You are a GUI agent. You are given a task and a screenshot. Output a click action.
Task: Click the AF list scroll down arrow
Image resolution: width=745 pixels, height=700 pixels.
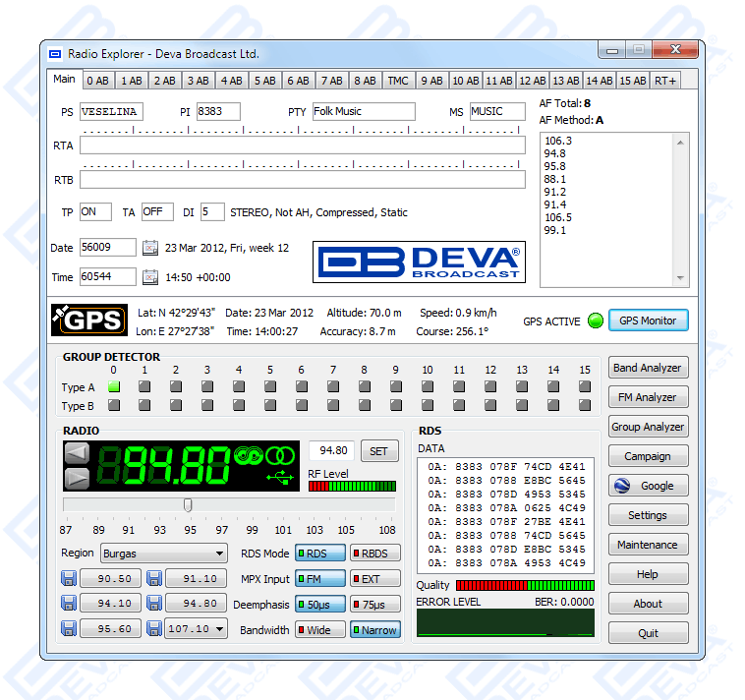point(682,279)
